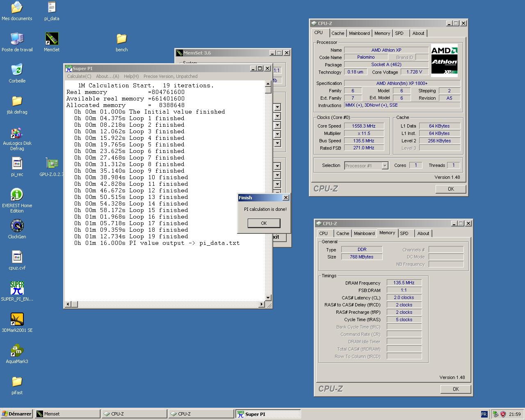Click the Démarrer start button
This screenshot has height=420, width=525.
(17, 414)
